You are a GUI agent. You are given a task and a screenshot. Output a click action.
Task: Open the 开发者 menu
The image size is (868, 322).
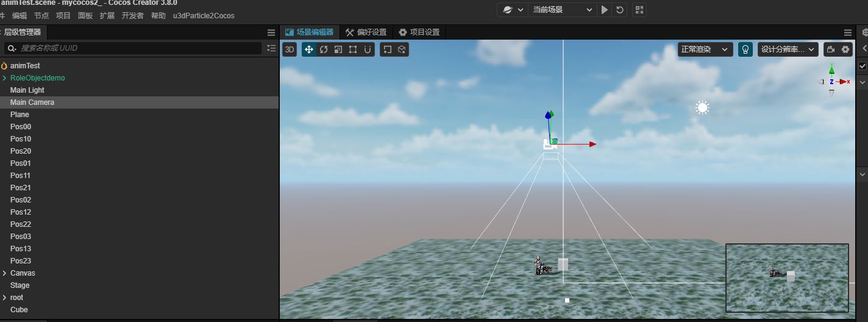[x=133, y=16]
